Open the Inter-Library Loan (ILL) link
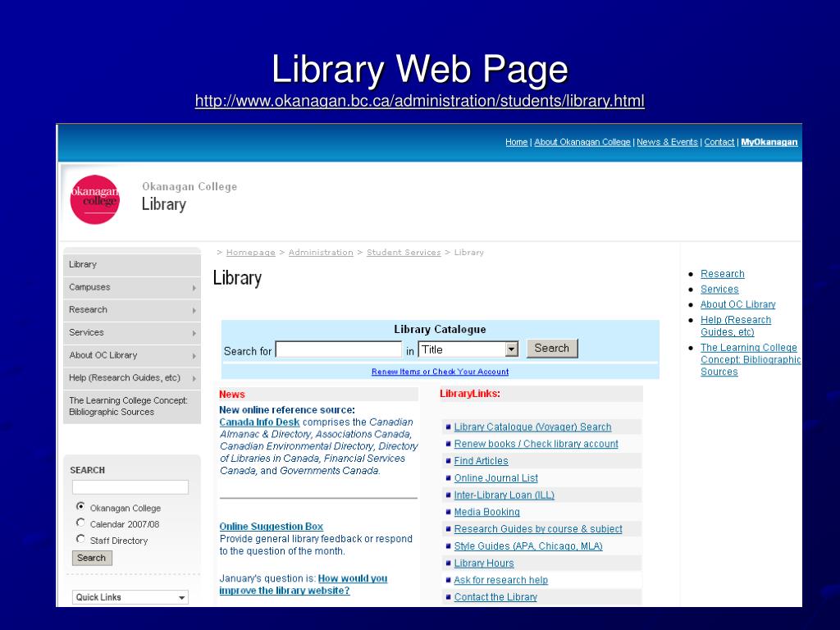Image resolution: width=840 pixels, height=630 pixels. tap(504, 495)
